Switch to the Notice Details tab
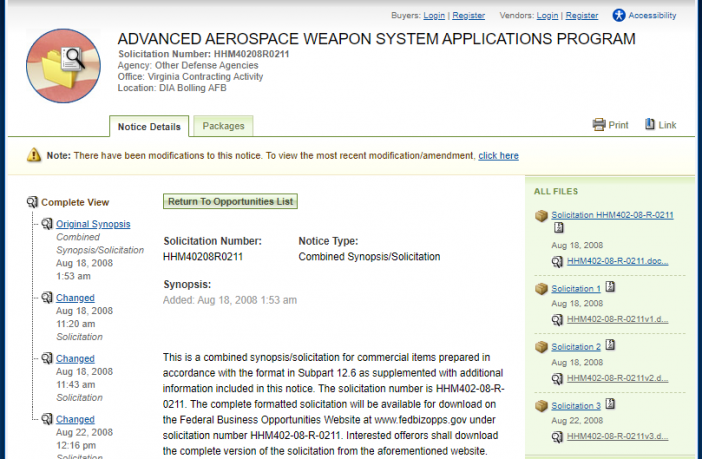The width and height of the screenshot is (702, 459). click(149, 127)
